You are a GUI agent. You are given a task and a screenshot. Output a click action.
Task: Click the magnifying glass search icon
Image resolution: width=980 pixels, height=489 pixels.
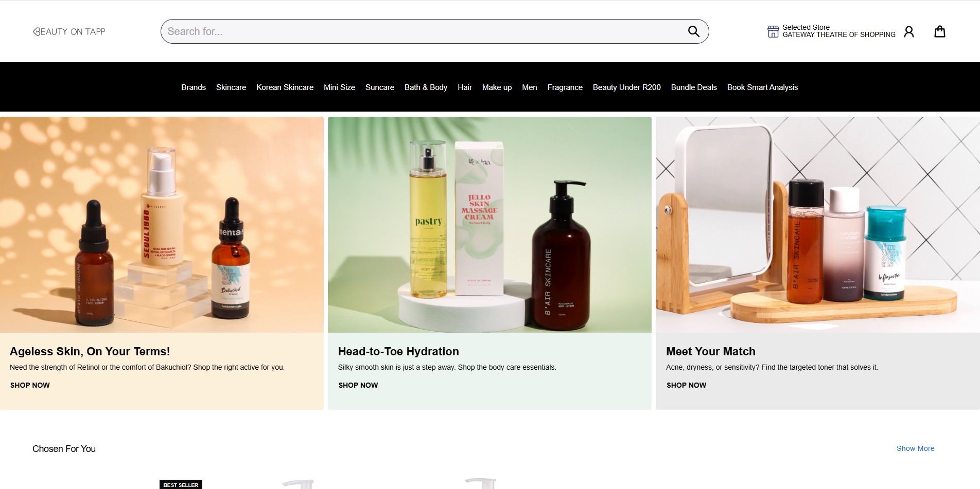pos(693,31)
